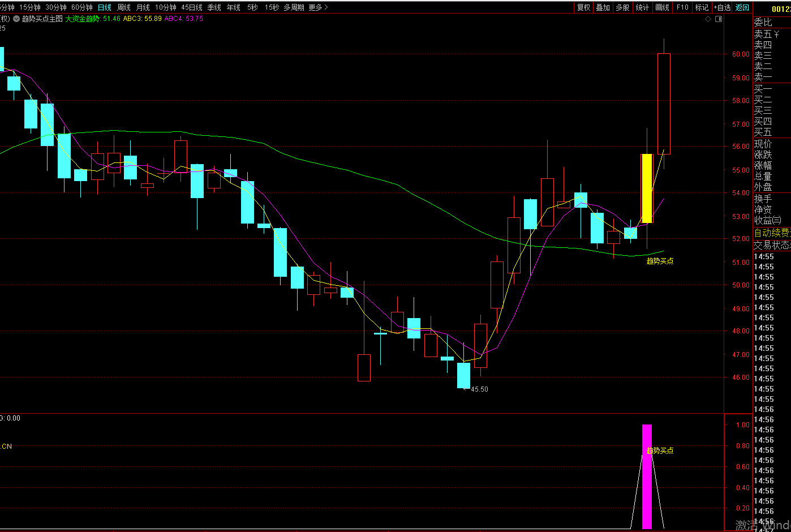Viewport: 791px width, 532px height.
Task: Select the 60分钟 period tab
Action: coord(81,7)
